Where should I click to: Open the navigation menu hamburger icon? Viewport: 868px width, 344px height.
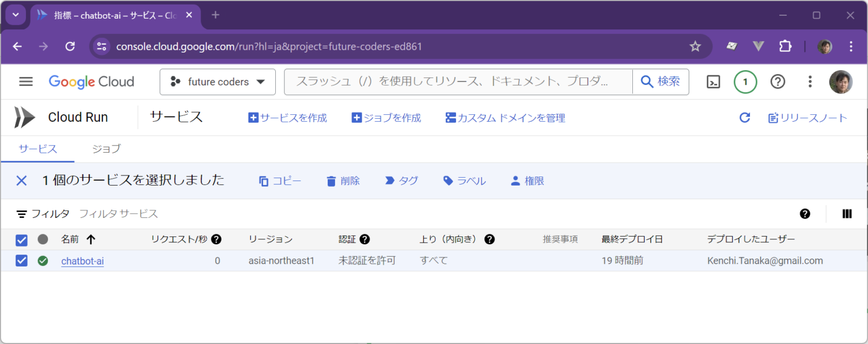(26, 81)
